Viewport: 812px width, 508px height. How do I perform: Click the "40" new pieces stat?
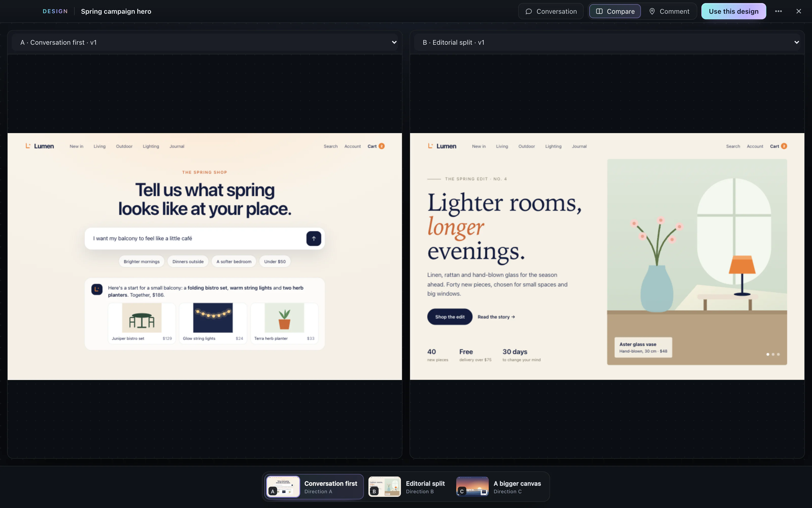(x=431, y=352)
